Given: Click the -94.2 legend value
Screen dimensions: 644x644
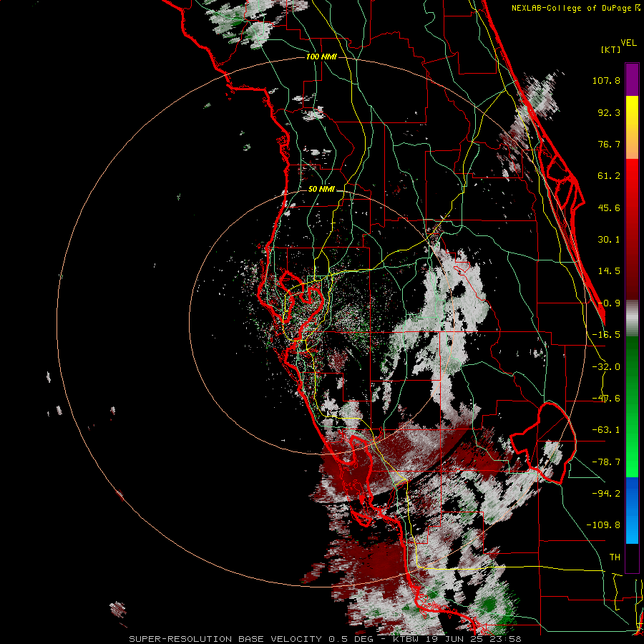Looking at the screenshot, I should [x=606, y=493].
